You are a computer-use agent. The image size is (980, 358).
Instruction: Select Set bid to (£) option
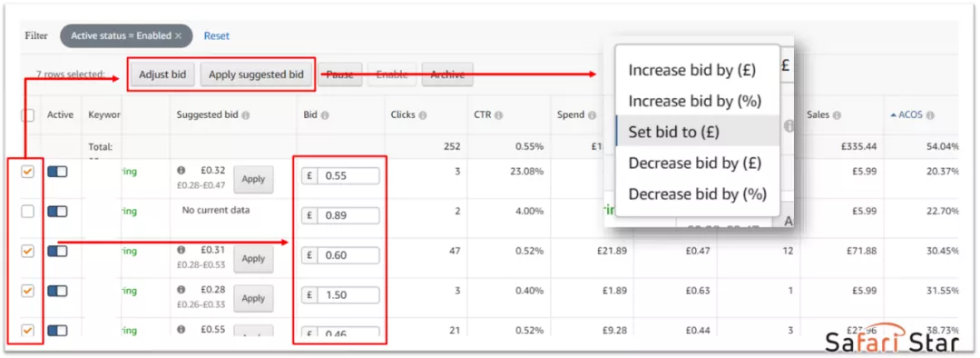click(x=698, y=132)
